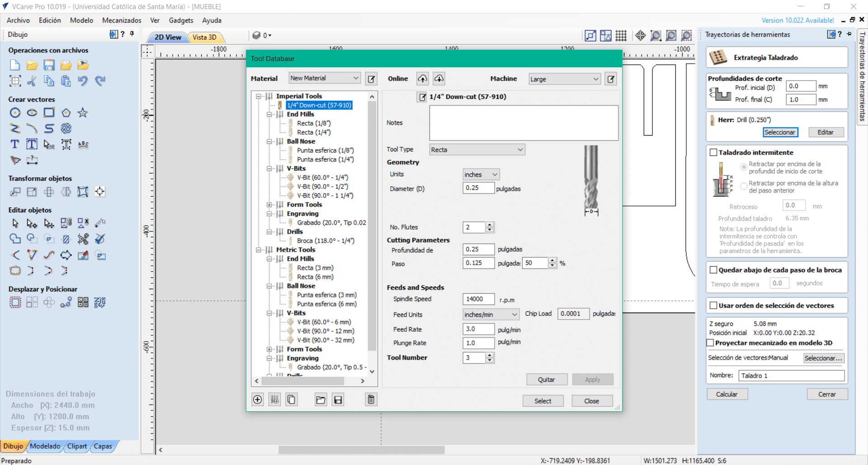The height and width of the screenshot is (465, 868).
Task: Open the Gadgets menu
Action: [181, 20]
